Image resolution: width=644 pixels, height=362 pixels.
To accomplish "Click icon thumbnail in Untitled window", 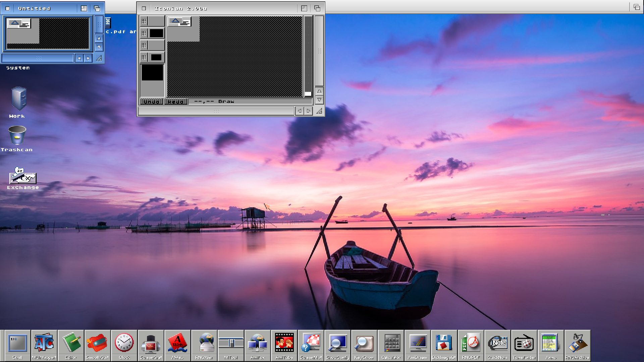I will coord(19,23).
